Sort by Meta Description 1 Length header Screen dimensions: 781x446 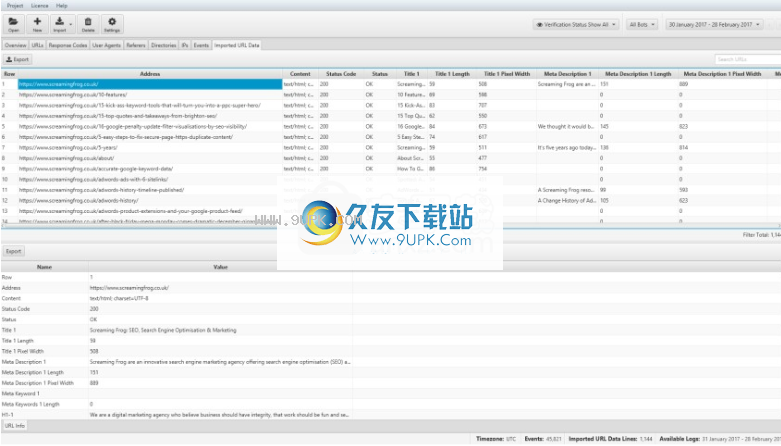click(x=638, y=74)
